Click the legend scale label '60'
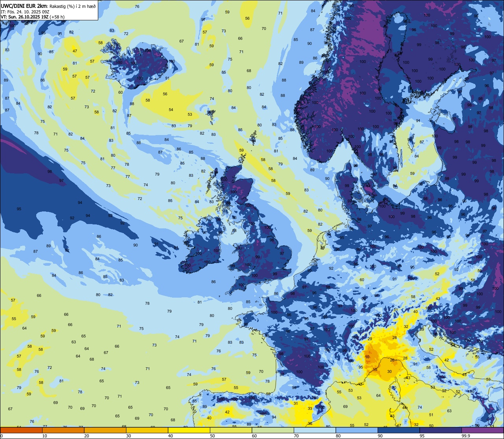This screenshot has width=504, height=439. pyautogui.click(x=254, y=436)
